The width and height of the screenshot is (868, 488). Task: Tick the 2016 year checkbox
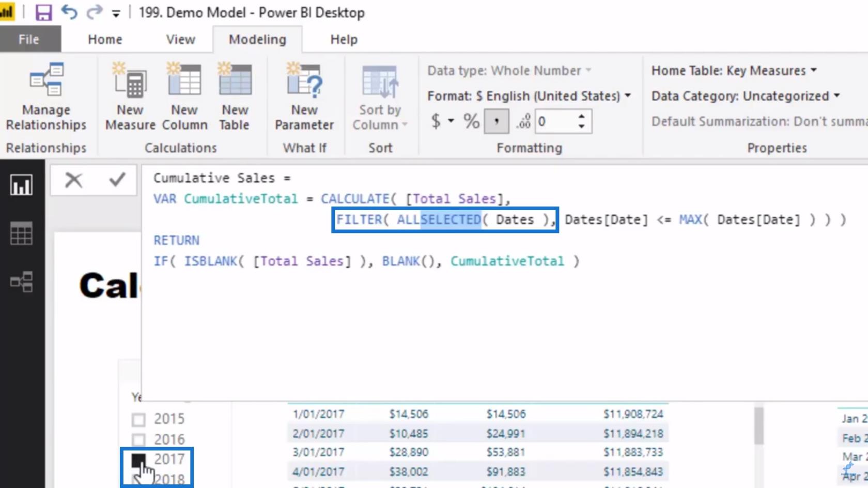point(138,440)
